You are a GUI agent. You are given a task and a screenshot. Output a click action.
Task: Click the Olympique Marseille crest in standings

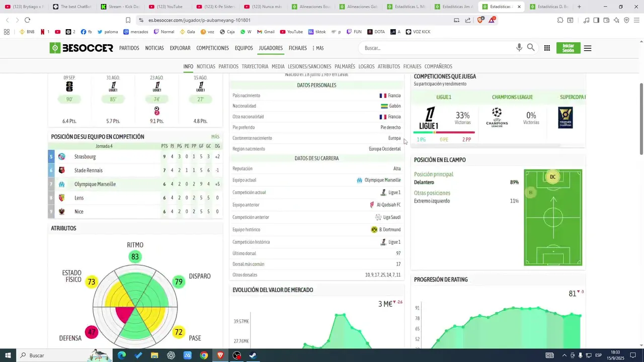click(x=62, y=184)
